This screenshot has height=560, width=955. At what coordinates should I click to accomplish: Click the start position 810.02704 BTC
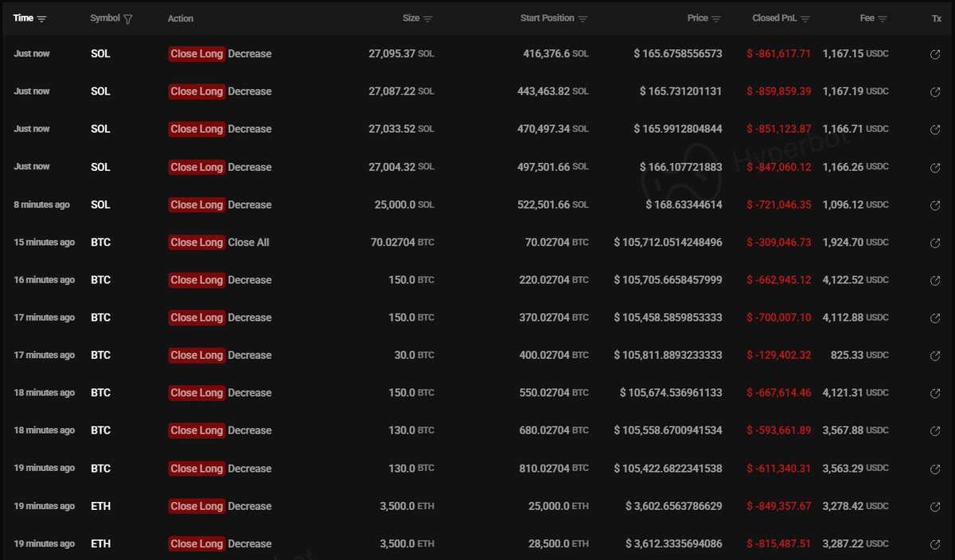554,469
